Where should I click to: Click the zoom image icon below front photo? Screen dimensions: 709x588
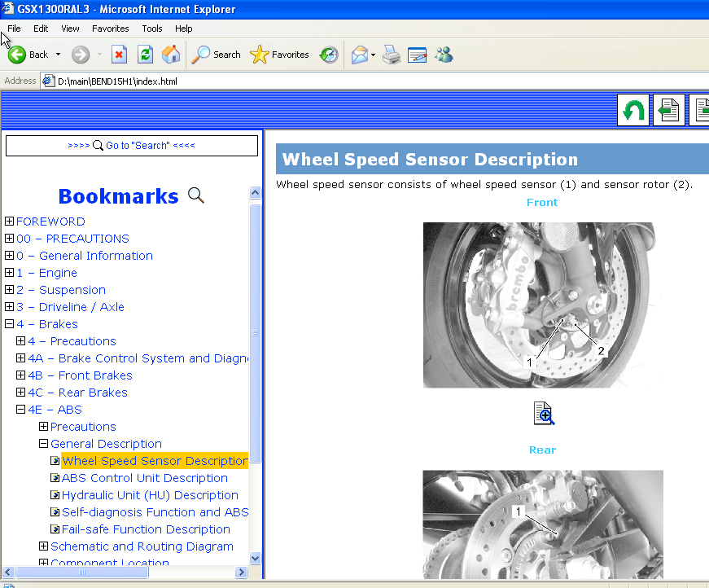click(x=544, y=414)
